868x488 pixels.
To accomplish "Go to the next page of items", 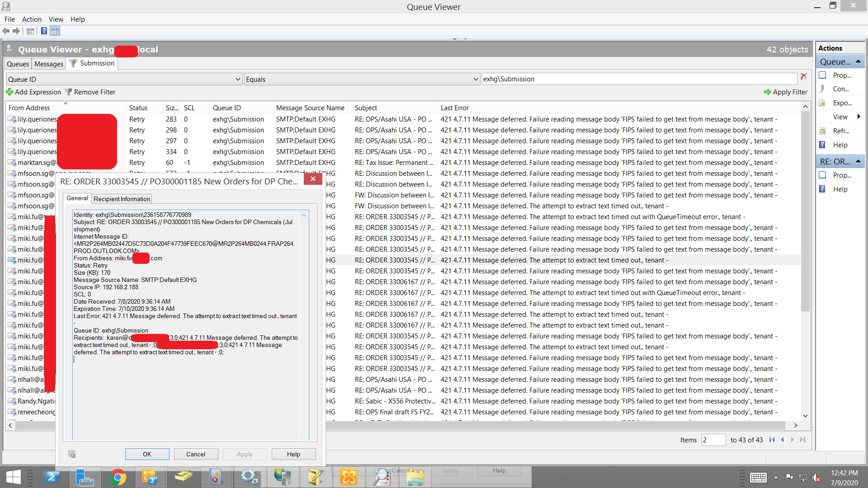I will tap(793, 440).
